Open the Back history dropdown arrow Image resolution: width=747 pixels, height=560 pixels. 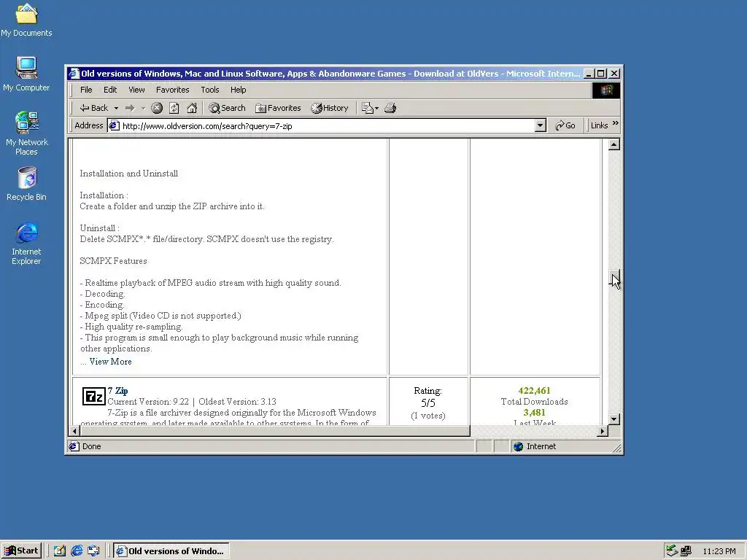pos(116,108)
